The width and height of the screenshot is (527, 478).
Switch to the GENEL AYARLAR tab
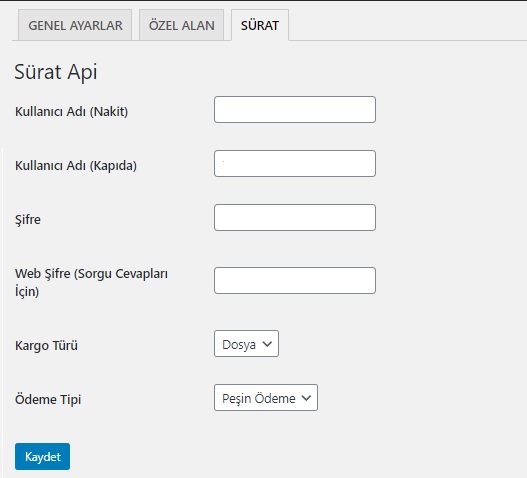pos(75,25)
